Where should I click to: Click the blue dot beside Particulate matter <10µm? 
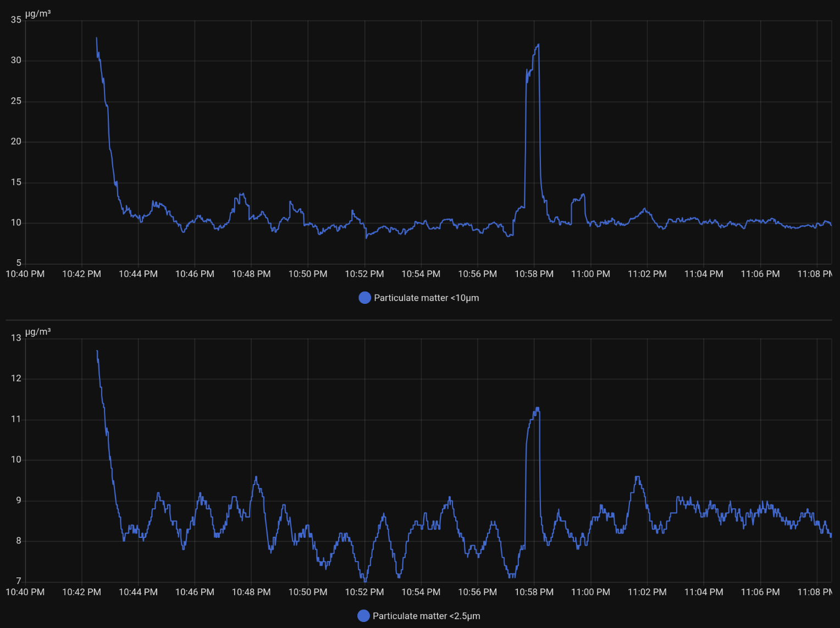[364, 298]
